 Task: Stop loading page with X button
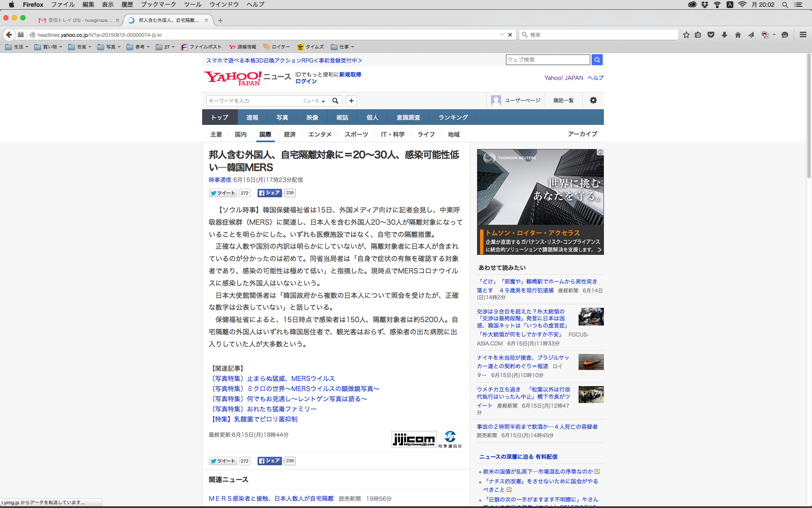[x=510, y=35]
